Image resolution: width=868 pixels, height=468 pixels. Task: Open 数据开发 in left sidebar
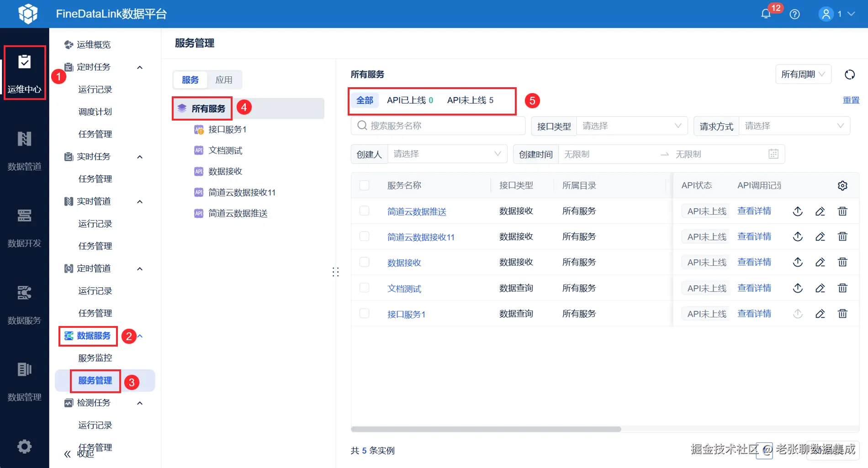[x=25, y=228]
